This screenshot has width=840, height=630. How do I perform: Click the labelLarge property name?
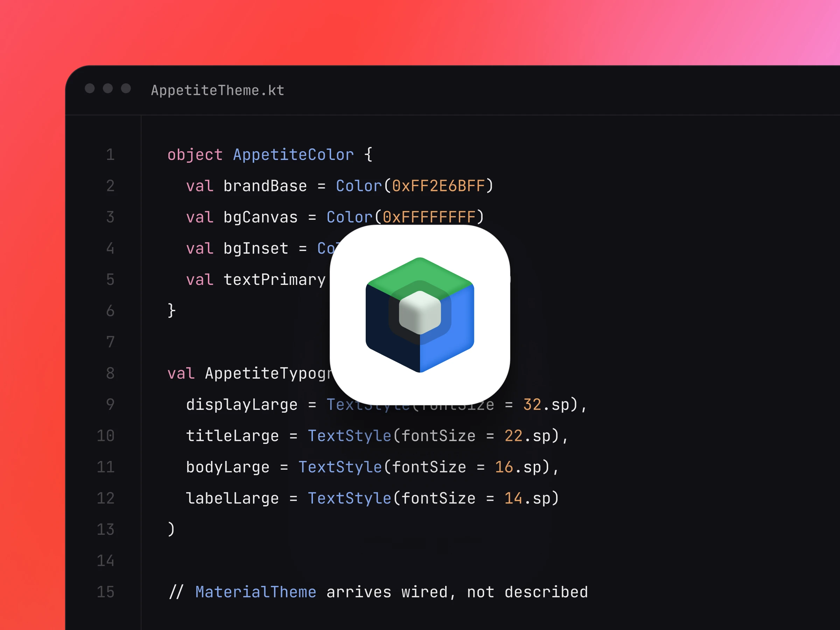tap(232, 498)
